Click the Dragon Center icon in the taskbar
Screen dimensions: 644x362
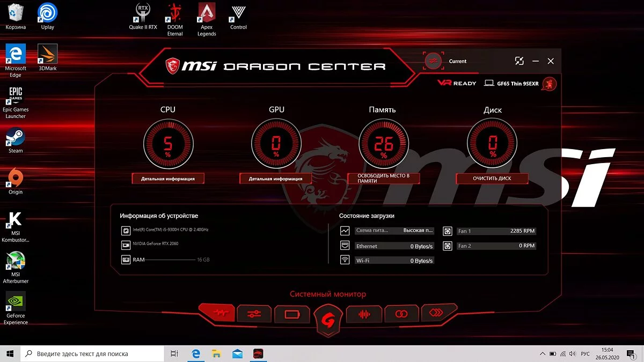(259, 353)
